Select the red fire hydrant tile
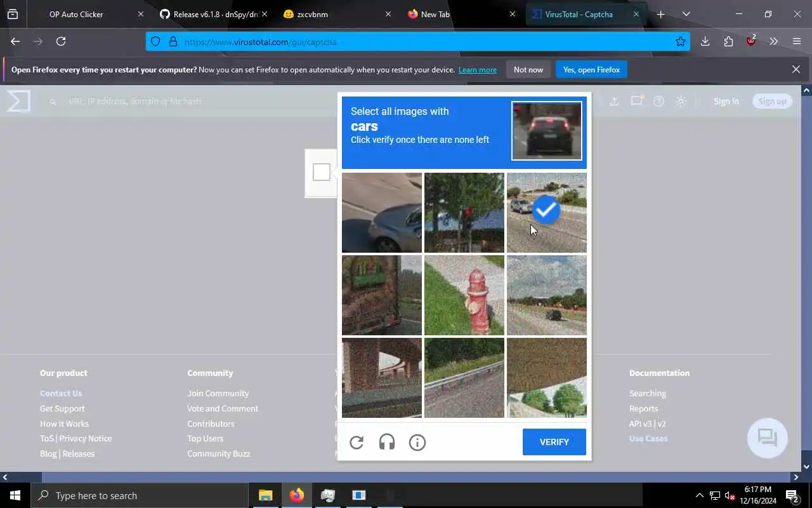The image size is (812, 508). [x=464, y=295]
